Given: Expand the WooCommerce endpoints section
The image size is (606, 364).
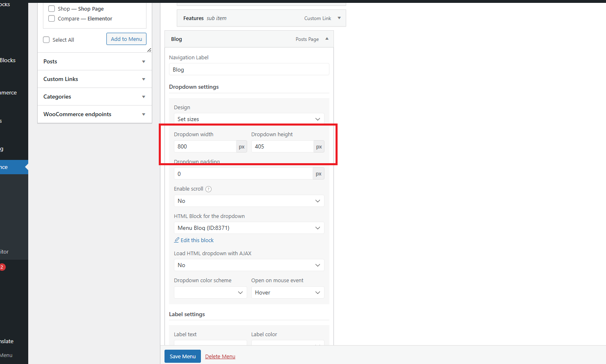Looking at the screenshot, I should [x=95, y=114].
